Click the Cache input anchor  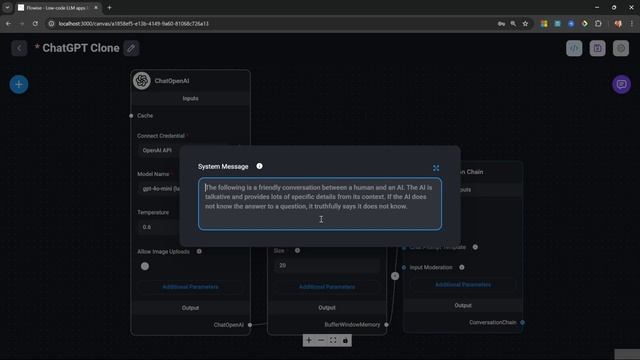click(x=131, y=116)
